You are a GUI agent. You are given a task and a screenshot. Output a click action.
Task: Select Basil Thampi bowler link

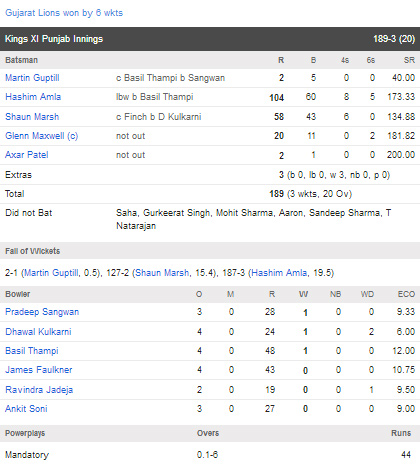point(32,351)
